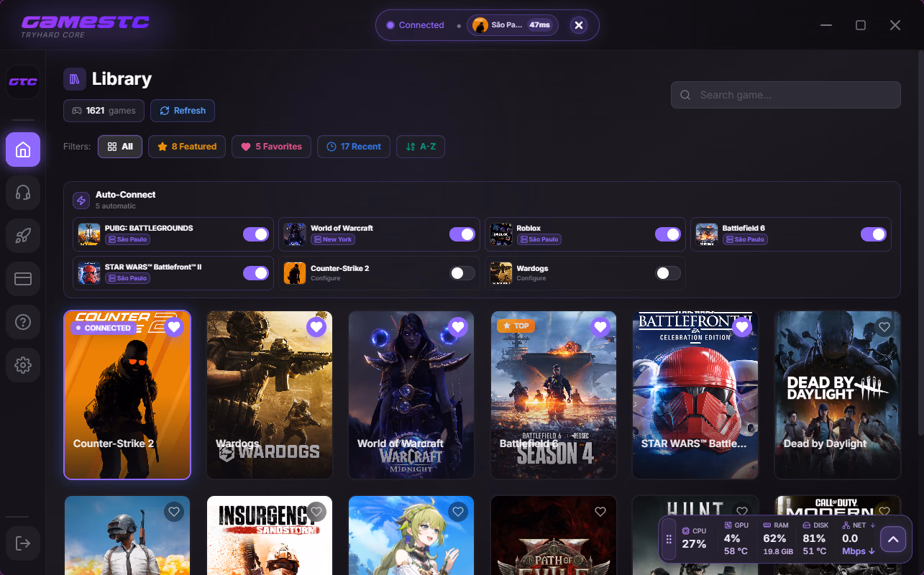Select the 8 Featured filter

tap(187, 147)
